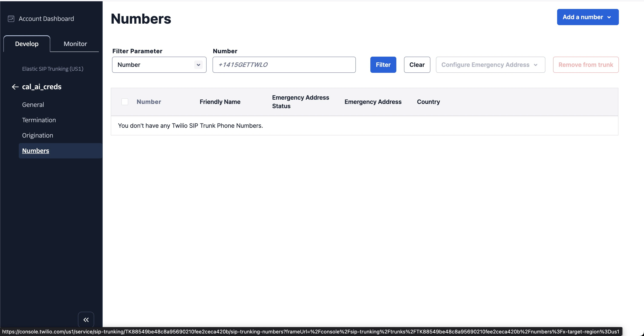This screenshot has width=644, height=336.
Task: Click the Account Dashboard icon
Action: click(11, 19)
